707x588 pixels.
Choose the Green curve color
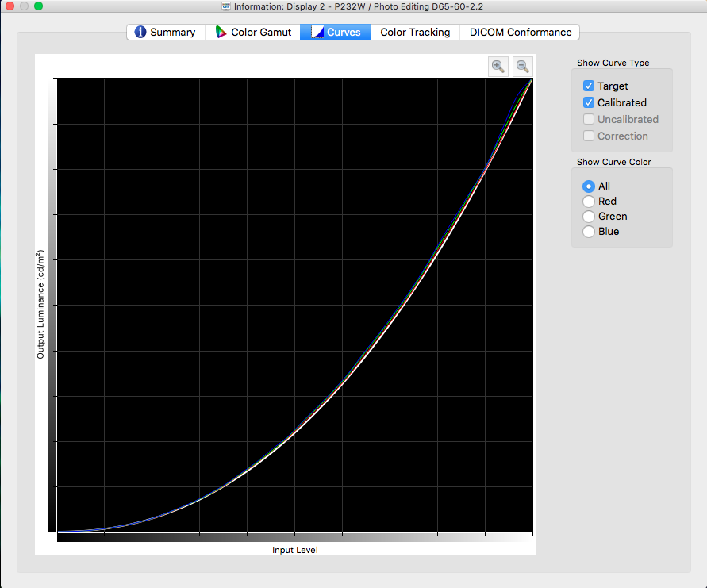[x=589, y=217]
